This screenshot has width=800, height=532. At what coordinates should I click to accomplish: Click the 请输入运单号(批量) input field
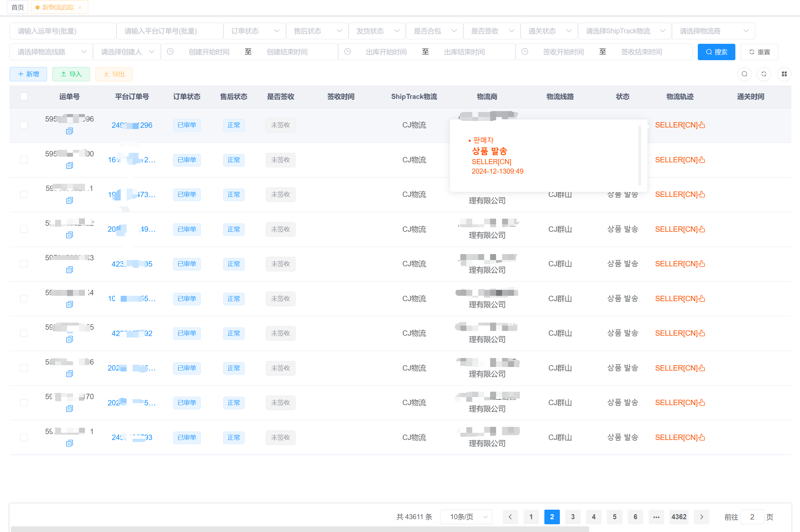pos(63,31)
